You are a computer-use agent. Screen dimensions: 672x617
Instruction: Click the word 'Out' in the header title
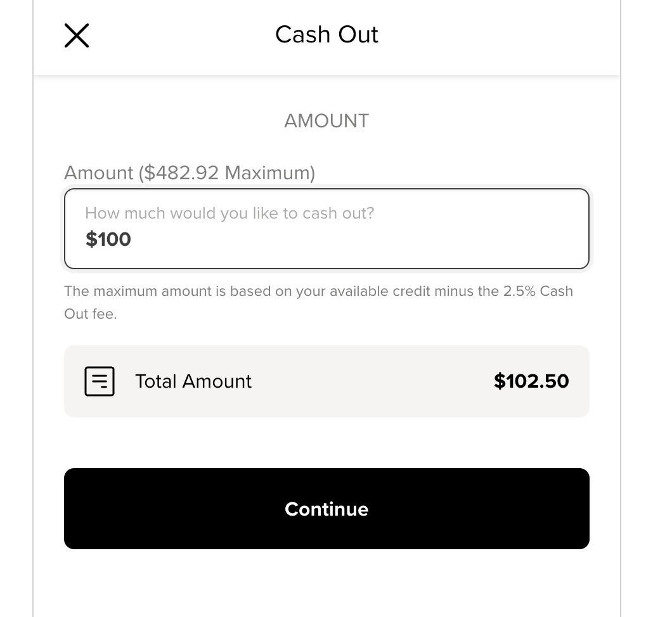[358, 35]
